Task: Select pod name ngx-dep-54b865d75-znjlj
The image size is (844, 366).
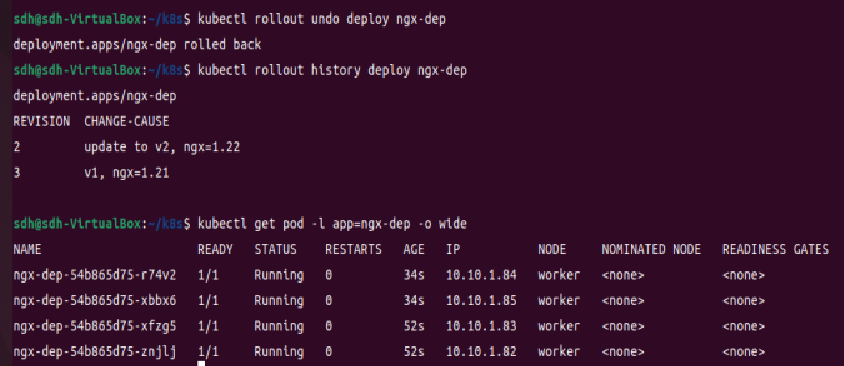Action: tap(95, 352)
